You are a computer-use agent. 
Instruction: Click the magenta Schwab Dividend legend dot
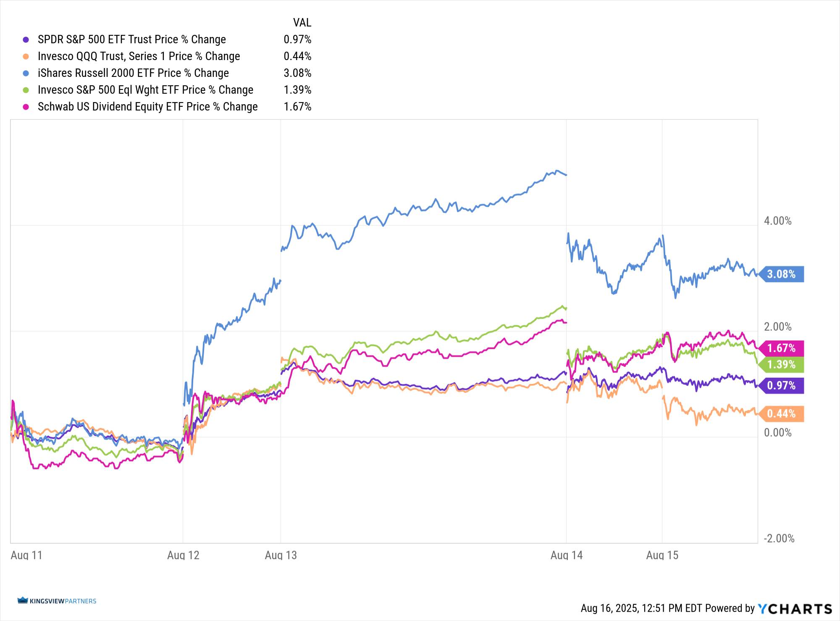(x=26, y=107)
